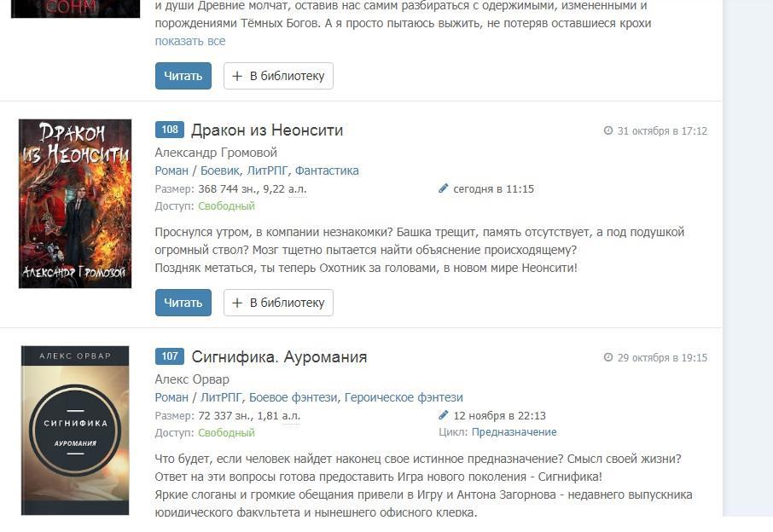Open the Дракон из Неонсити cover thumbnail

click(x=75, y=204)
